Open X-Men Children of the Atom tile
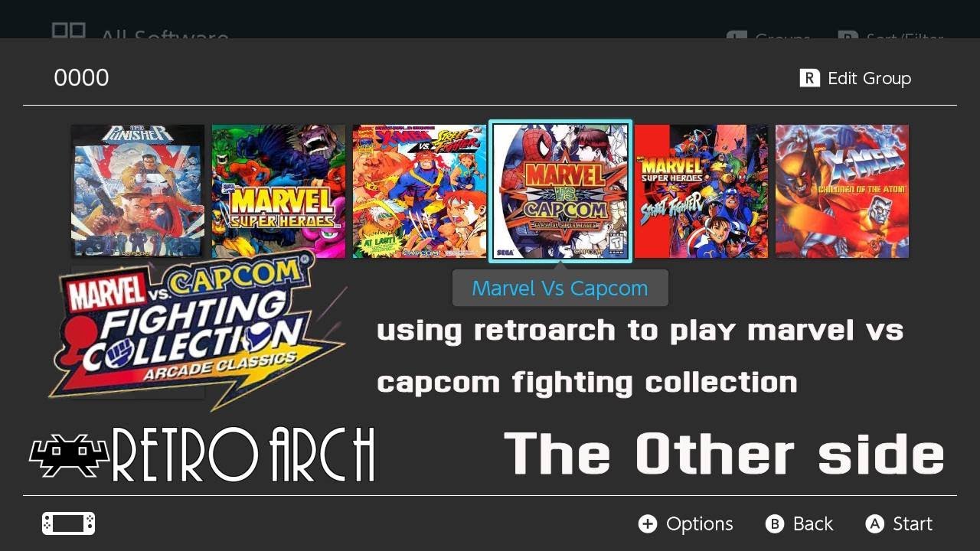The height and width of the screenshot is (551, 980). [x=842, y=191]
